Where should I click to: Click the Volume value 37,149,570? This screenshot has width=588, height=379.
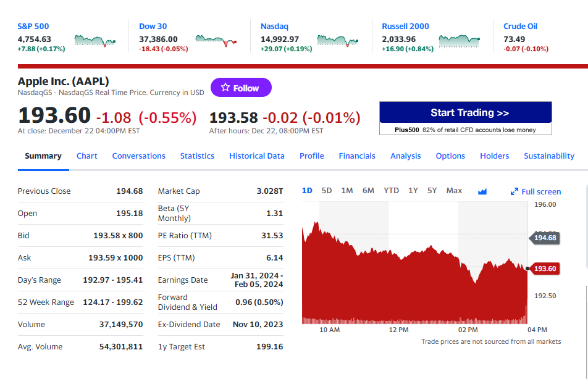(121, 324)
